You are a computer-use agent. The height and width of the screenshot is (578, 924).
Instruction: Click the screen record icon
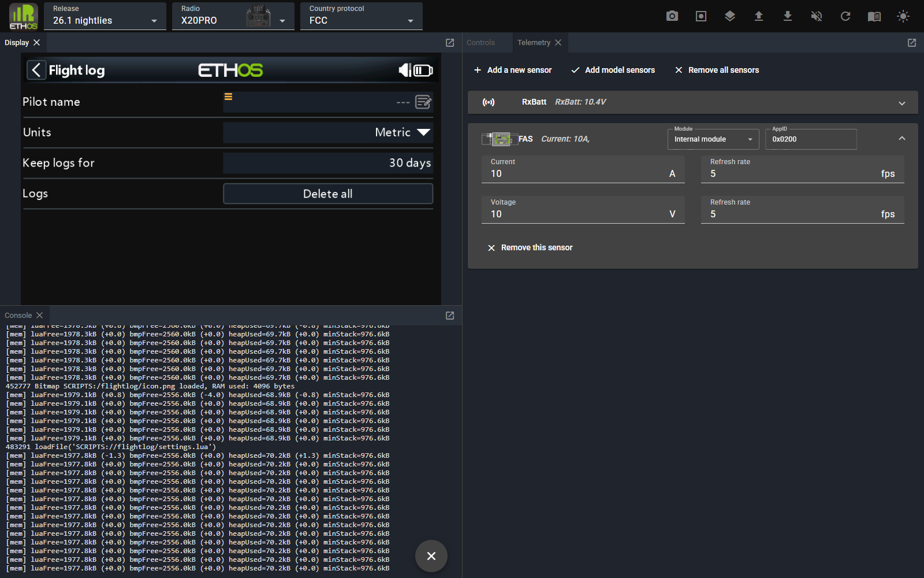701,16
